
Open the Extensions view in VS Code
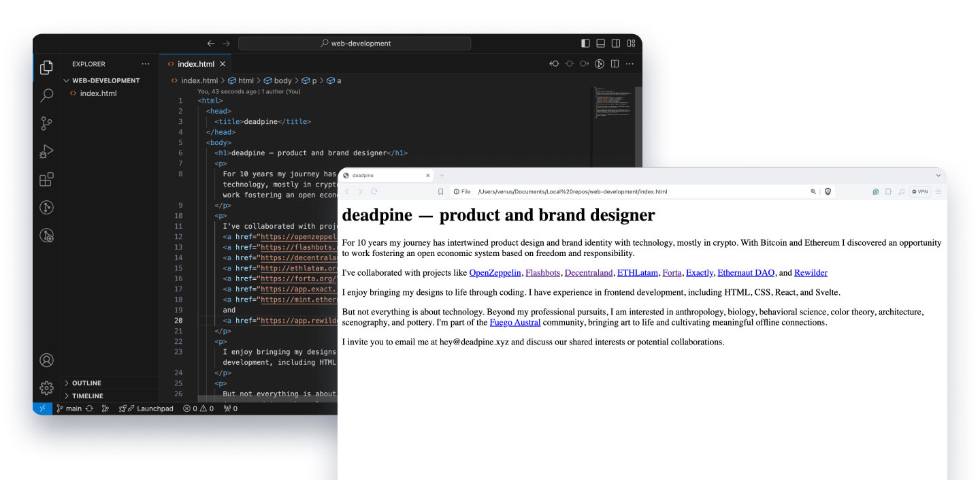point(46,180)
